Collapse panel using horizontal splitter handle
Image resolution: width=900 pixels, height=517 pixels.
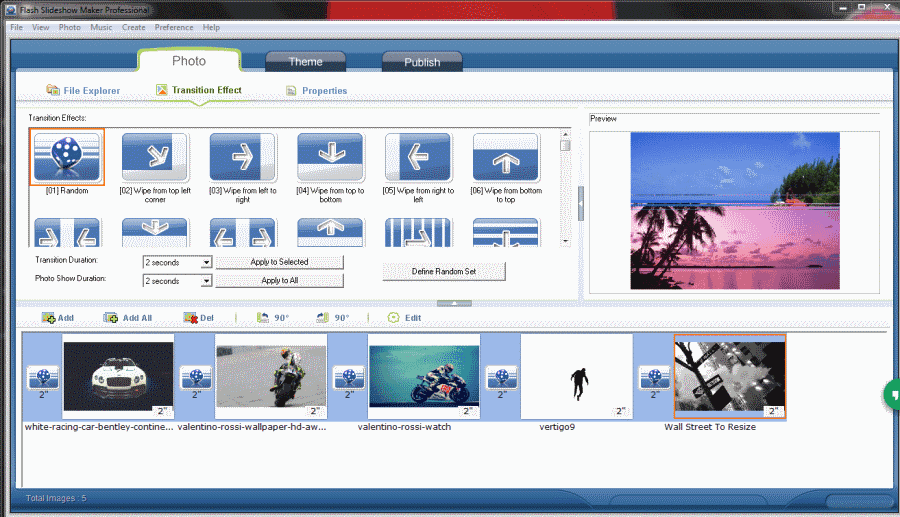[454, 303]
